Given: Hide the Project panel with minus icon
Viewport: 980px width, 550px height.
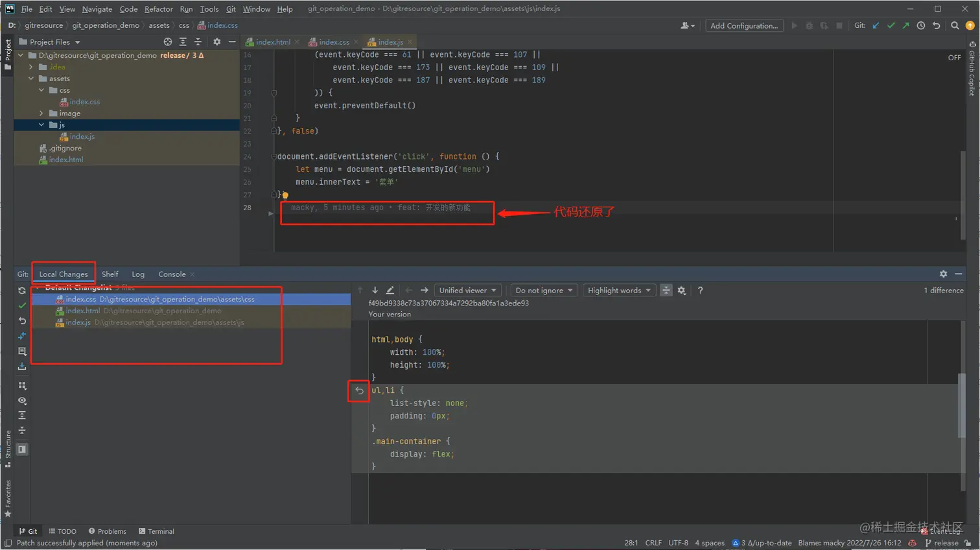Looking at the screenshot, I should coord(232,42).
